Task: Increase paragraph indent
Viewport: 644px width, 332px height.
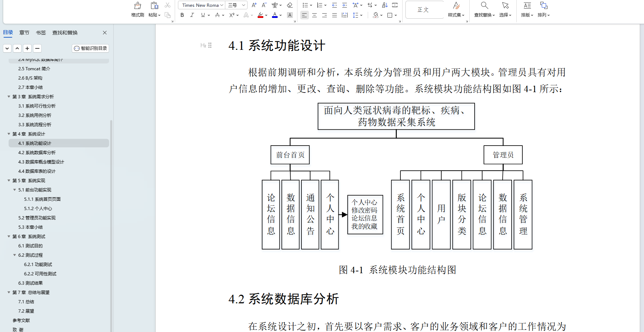Action: tap(344, 5)
